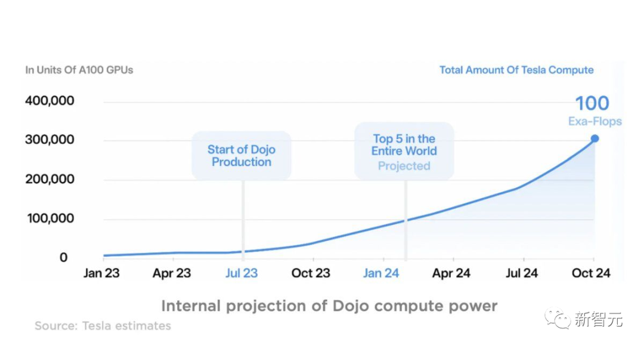
Task: Click the '100 Exa-Flops' annotation
Action: pyautogui.click(x=593, y=110)
